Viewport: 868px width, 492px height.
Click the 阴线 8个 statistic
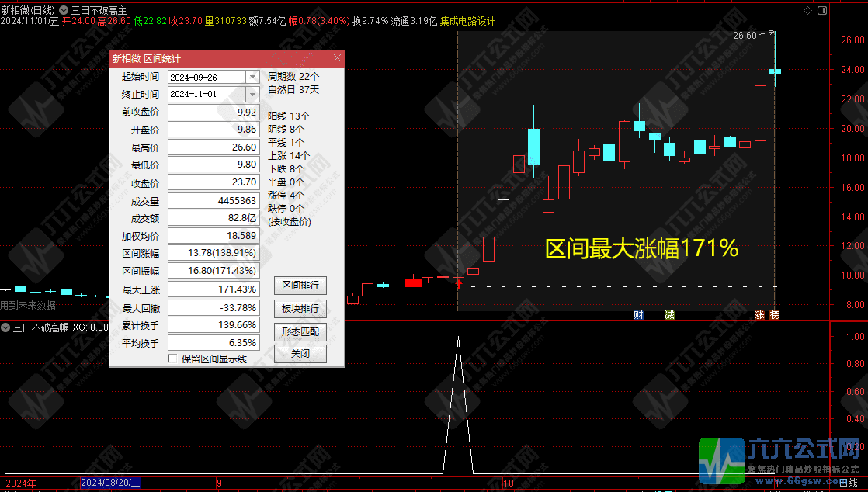(x=286, y=130)
